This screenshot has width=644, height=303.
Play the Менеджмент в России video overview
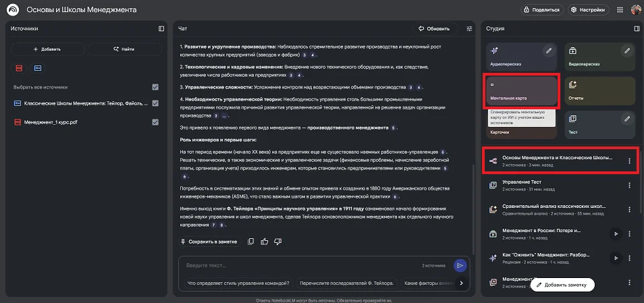click(x=615, y=233)
